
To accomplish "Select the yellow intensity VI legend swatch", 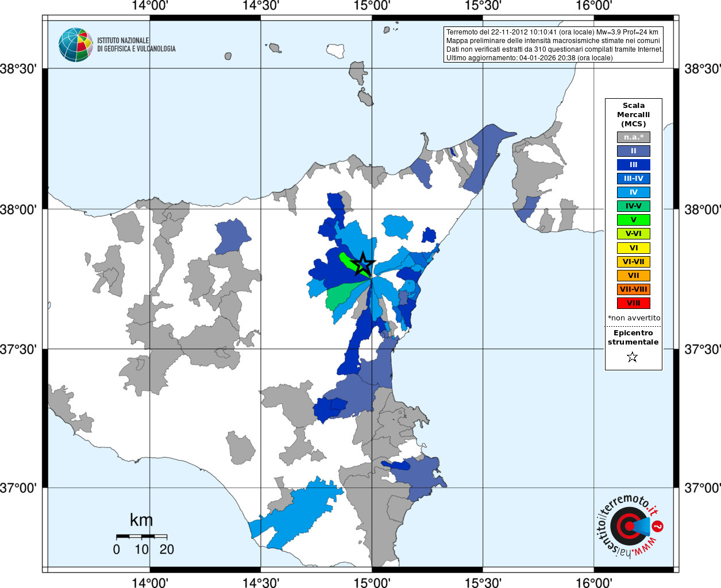I will pyautogui.click(x=634, y=248).
